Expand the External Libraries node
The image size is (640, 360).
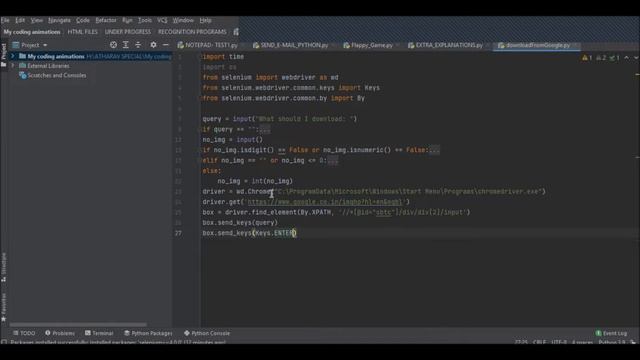pyautogui.click(x=13, y=66)
